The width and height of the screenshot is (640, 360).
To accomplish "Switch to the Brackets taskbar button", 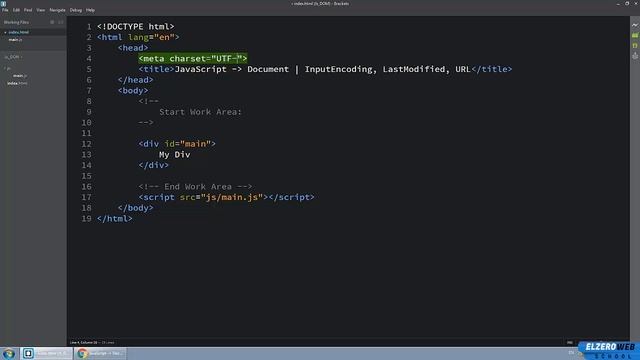I will pos(46,353).
